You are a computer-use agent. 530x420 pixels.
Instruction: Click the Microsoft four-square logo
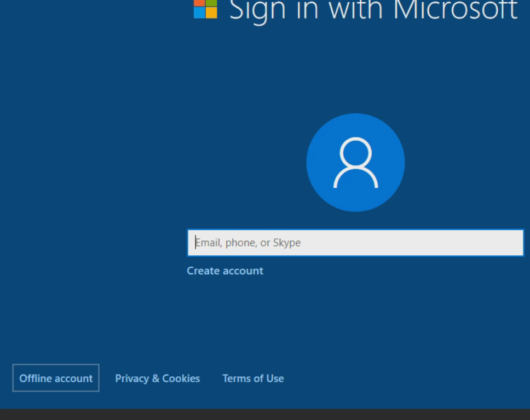205,9
